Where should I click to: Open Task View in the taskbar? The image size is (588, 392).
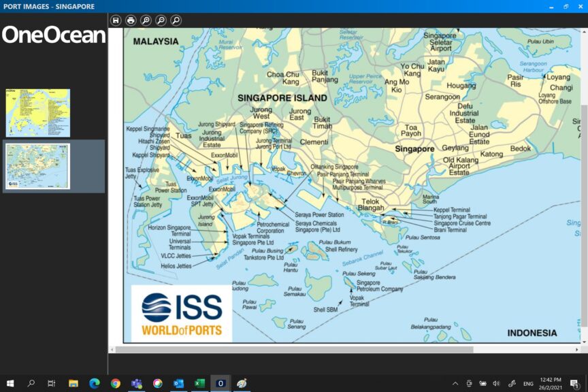pyautogui.click(x=52, y=383)
